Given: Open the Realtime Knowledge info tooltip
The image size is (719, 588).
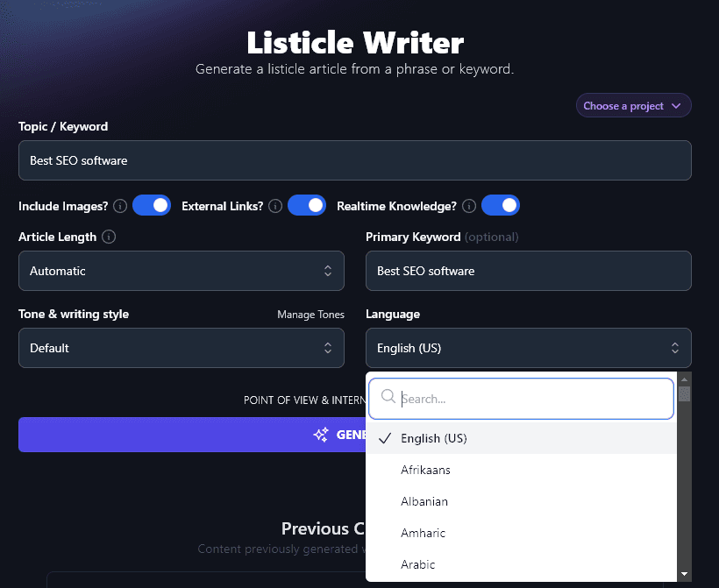Looking at the screenshot, I should click(x=468, y=206).
